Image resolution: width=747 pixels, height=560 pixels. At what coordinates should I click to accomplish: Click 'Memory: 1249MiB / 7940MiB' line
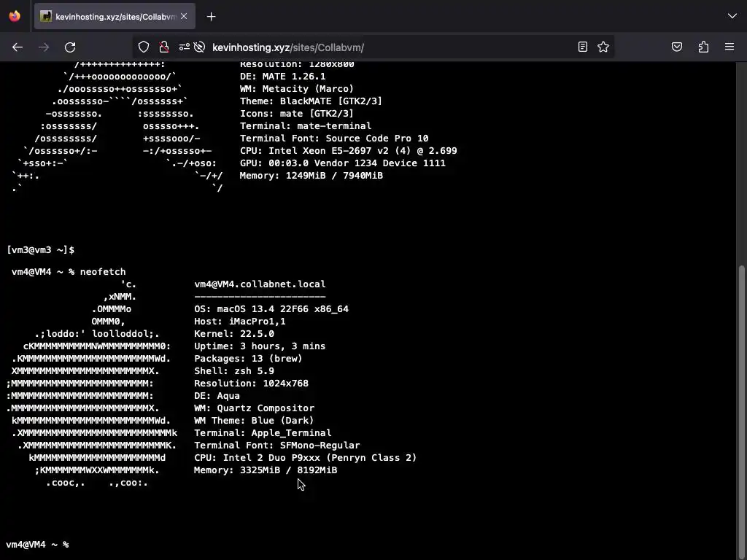coord(311,175)
